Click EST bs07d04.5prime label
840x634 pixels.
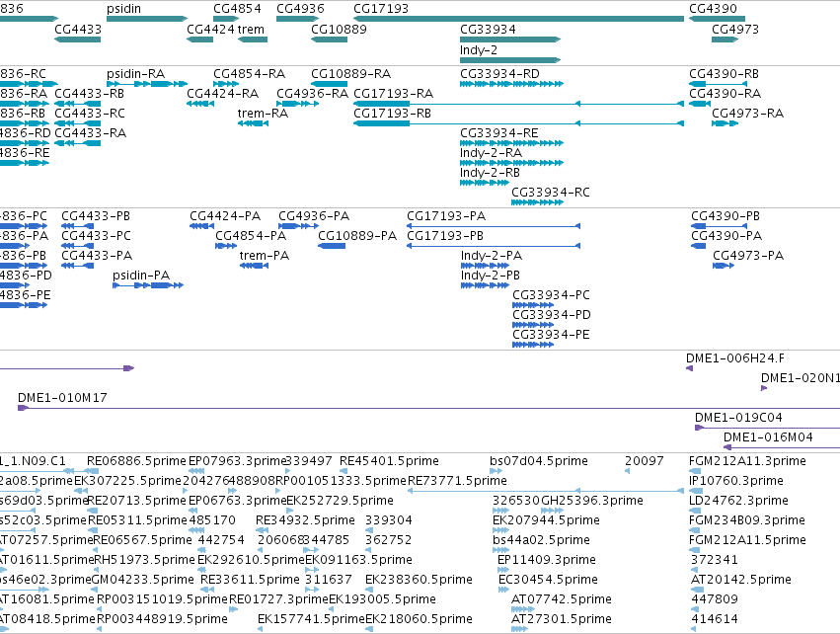[539, 461]
